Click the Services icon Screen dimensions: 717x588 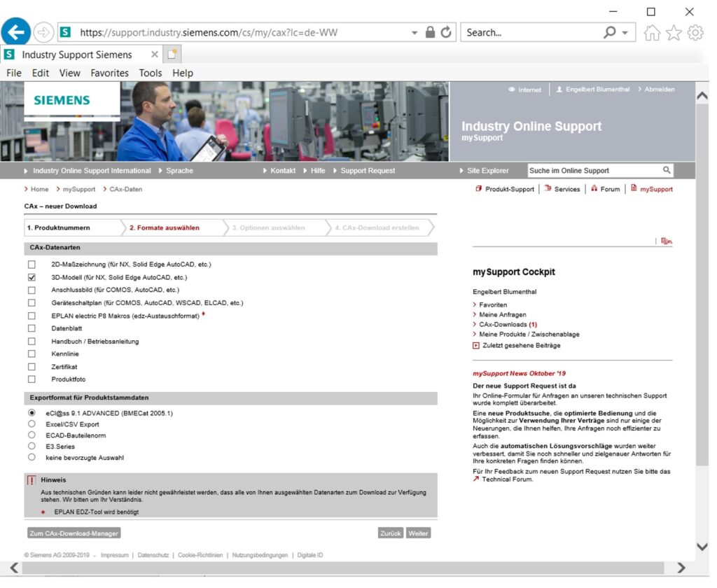[x=548, y=188]
